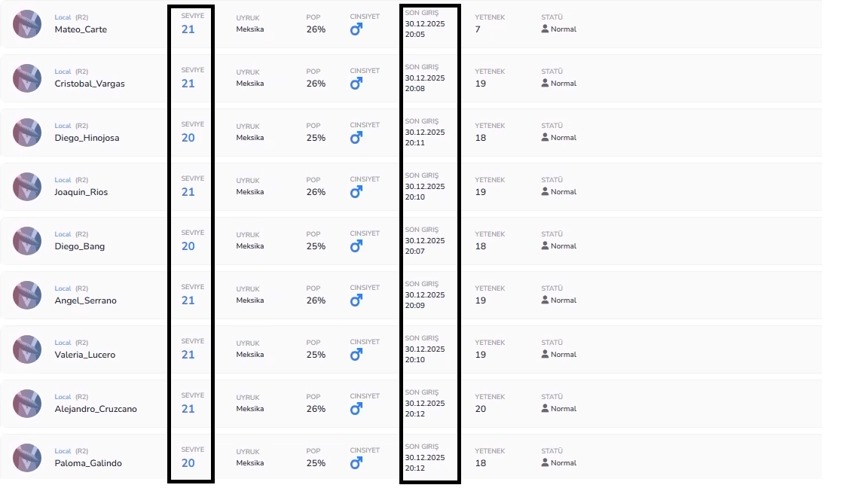Click level 21 value for Cristobal_Vargas
The width and height of the screenshot is (868, 488).
pos(188,84)
